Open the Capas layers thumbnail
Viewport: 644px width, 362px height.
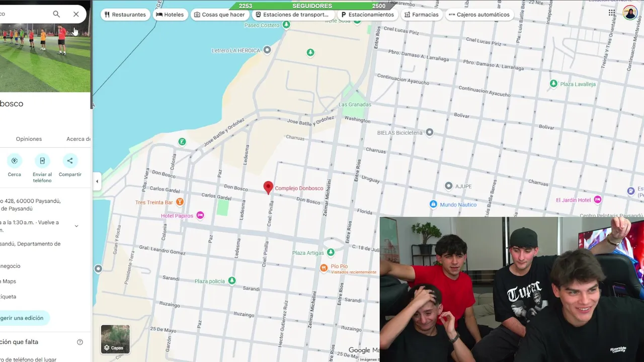coord(115,339)
